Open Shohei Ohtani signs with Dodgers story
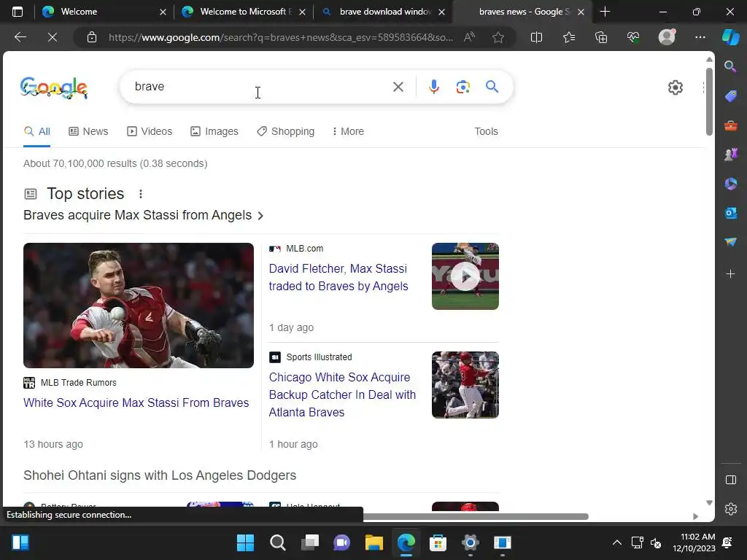Image resolution: width=747 pixels, height=560 pixels. point(160,475)
